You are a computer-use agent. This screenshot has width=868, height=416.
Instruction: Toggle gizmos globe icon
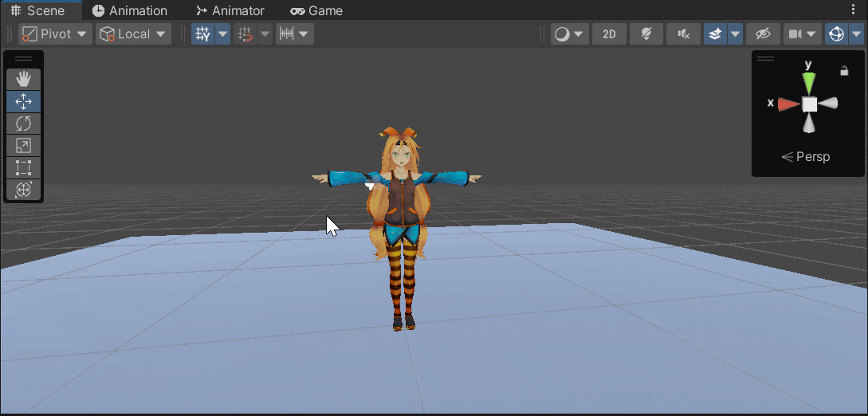click(x=835, y=33)
